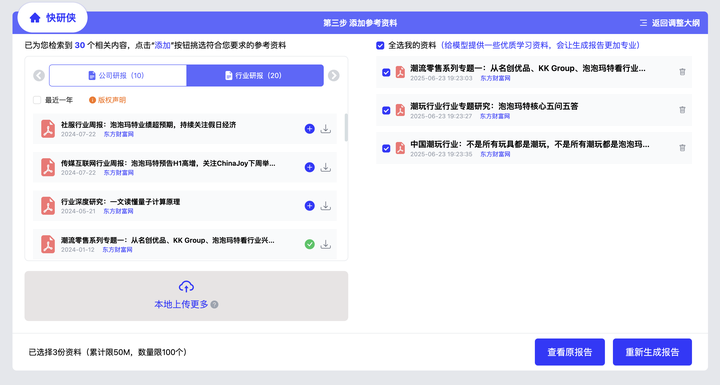Download the 社服行业周报 report

click(326, 129)
